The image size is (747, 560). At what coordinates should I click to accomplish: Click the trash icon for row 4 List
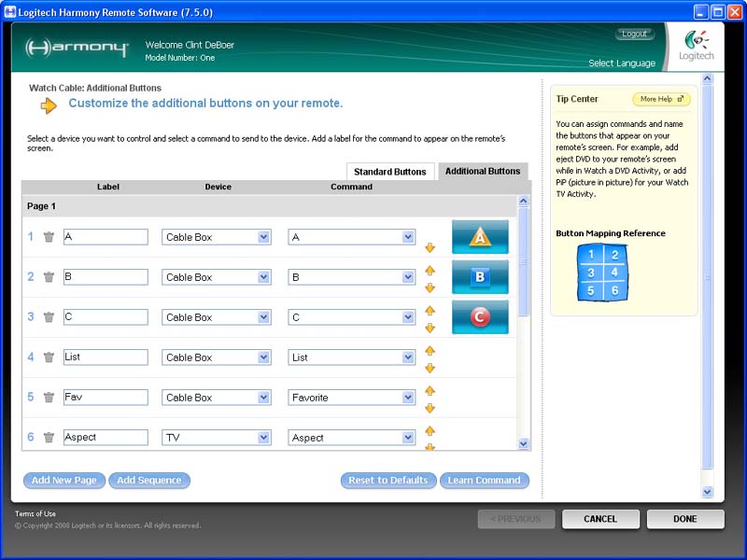[x=49, y=357]
